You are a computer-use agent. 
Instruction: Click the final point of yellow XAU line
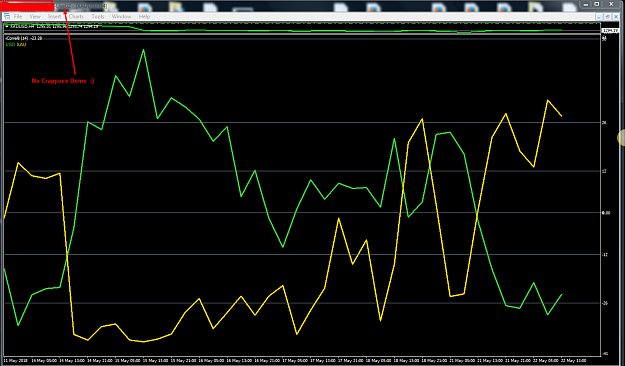[562, 116]
